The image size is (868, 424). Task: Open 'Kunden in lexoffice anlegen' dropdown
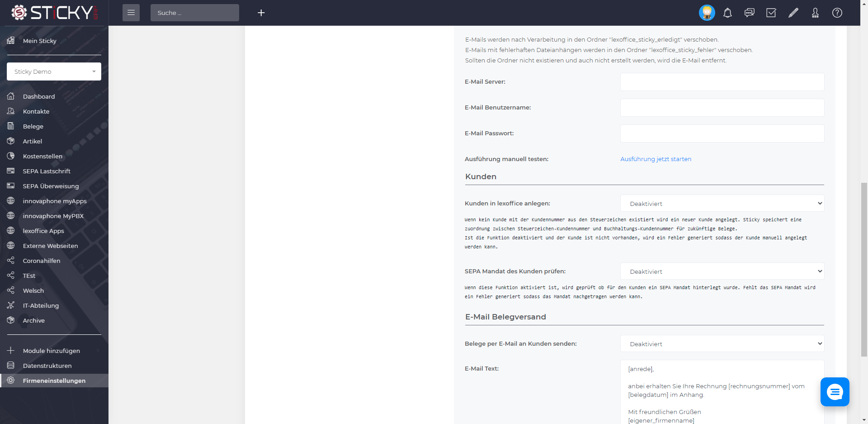[x=722, y=203]
